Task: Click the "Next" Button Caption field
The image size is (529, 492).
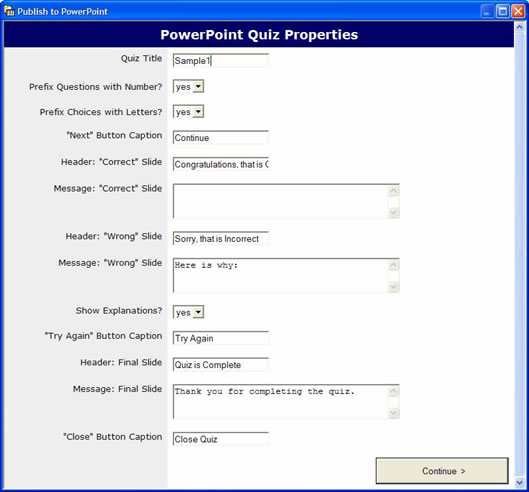Action: [x=221, y=138]
